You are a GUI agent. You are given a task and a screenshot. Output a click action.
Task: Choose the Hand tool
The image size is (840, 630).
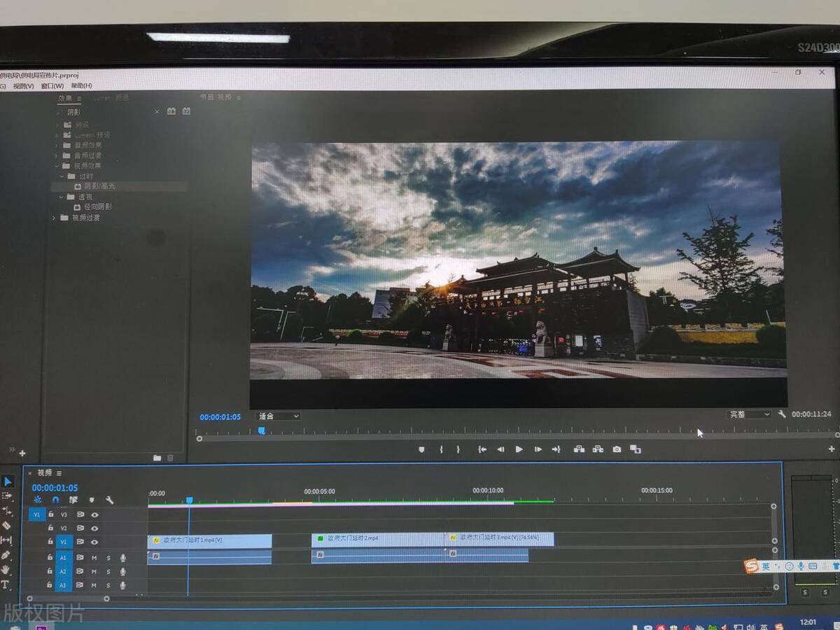[6, 570]
